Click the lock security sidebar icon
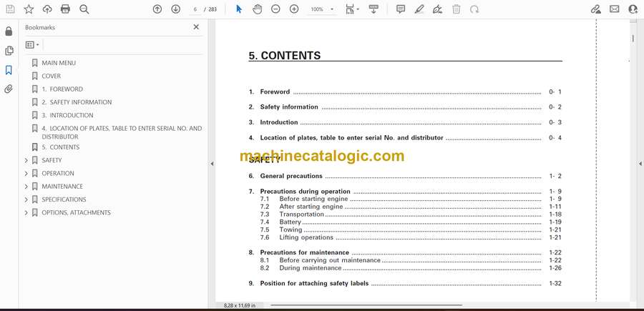 click(9, 31)
